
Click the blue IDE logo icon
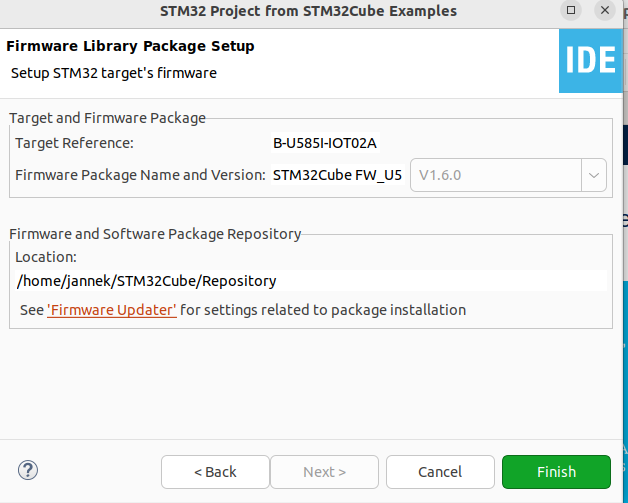tap(591, 60)
